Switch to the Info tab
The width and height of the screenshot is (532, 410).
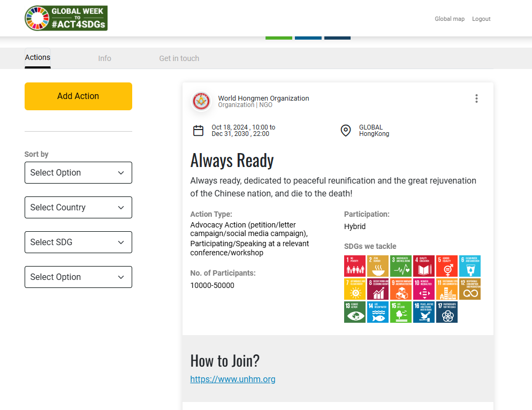(104, 58)
